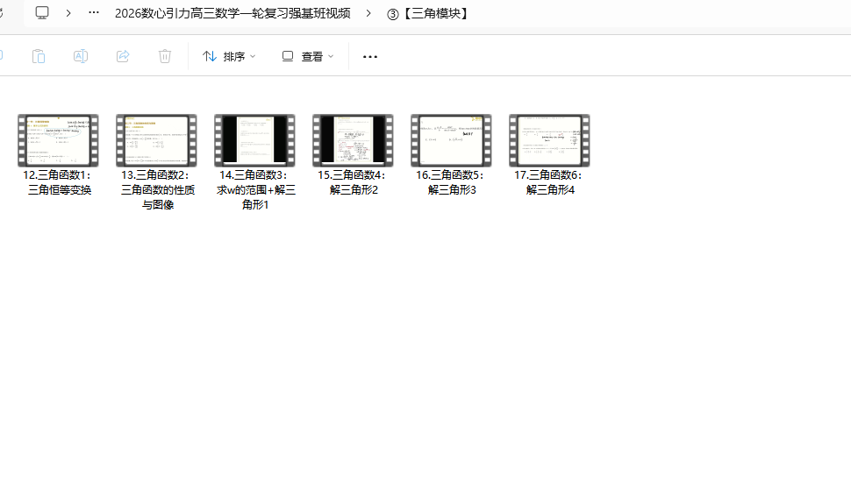Image resolution: width=851 pixels, height=504 pixels.
Task: Select video thumbnail 15.三角函数4：解三角形2
Action: (353, 140)
